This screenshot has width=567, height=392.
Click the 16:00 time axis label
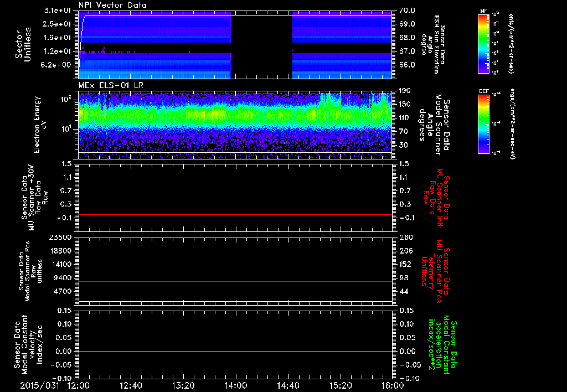(393, 385)
